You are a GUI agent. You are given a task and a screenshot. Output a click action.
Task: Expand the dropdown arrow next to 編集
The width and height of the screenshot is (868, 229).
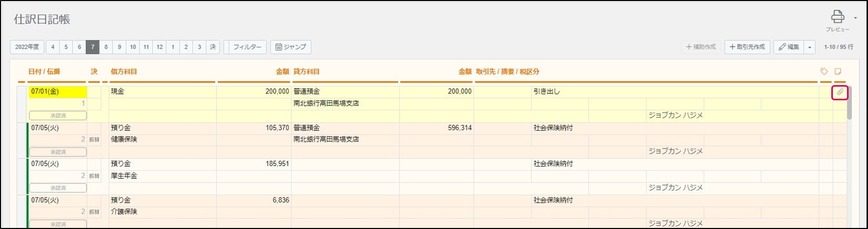point(810,47)
